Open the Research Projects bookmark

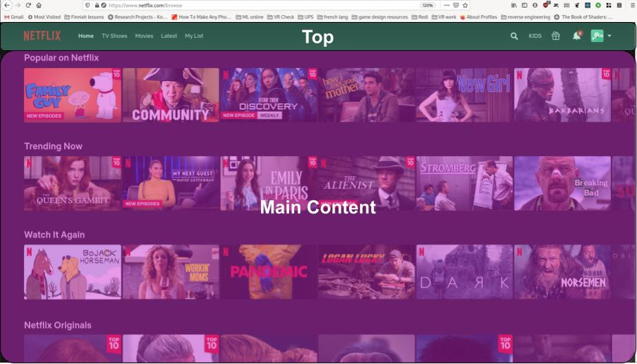pos(137,17)
